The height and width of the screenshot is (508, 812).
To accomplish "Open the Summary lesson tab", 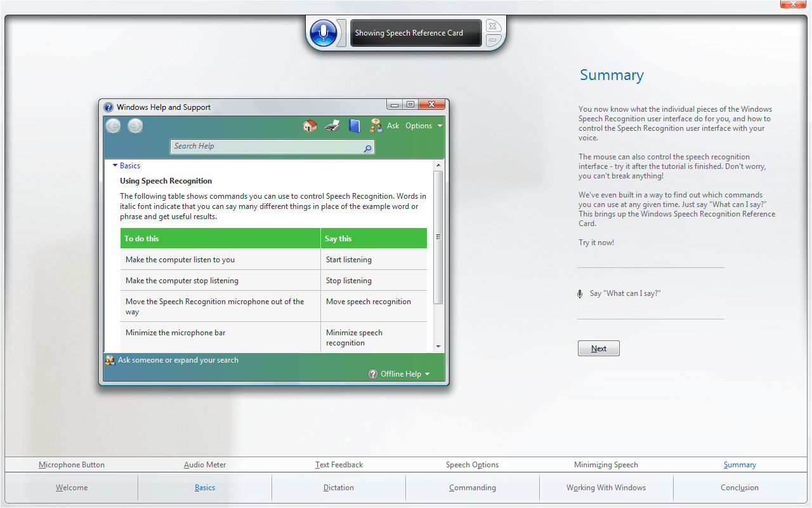I will (x=740, y=465).
